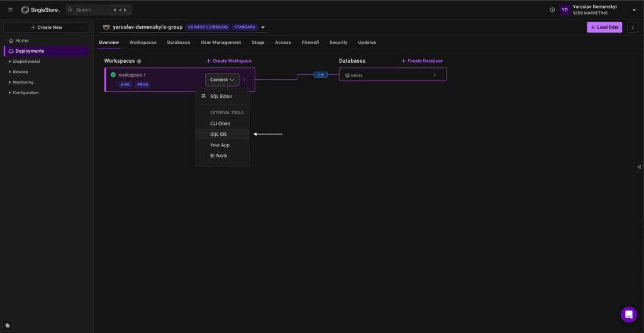644x333 pixels.
Task: Click the cookie settings icon
Action: tap(8, 325)
